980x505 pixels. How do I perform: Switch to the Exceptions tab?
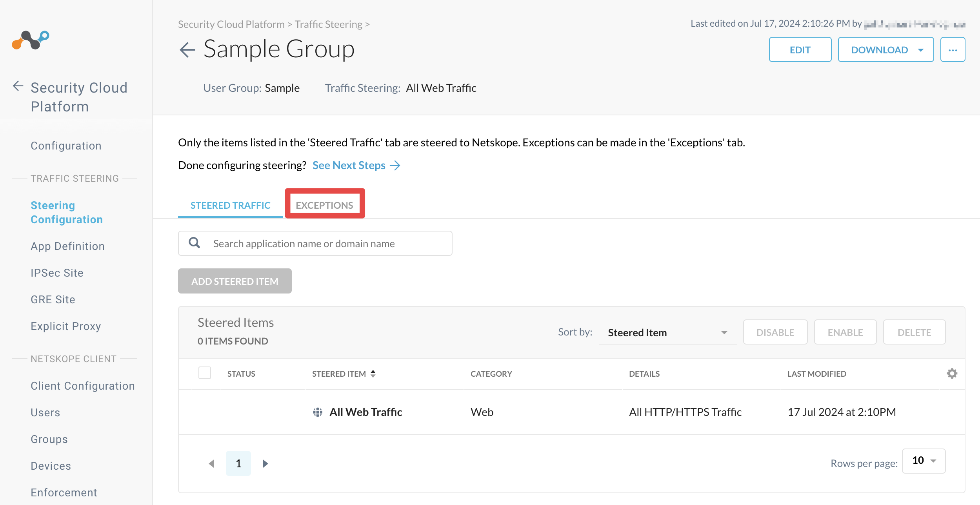pos(325,205)
